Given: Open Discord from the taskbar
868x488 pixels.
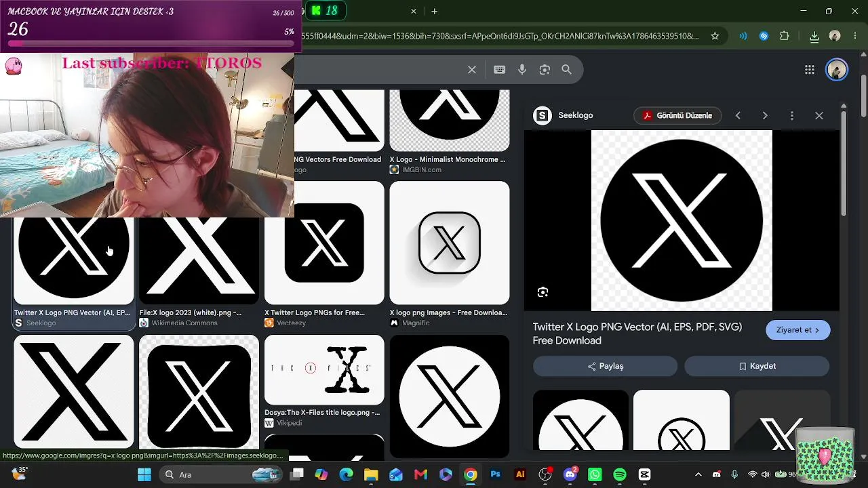Looking at the screenshot, I should pos(570,474).
